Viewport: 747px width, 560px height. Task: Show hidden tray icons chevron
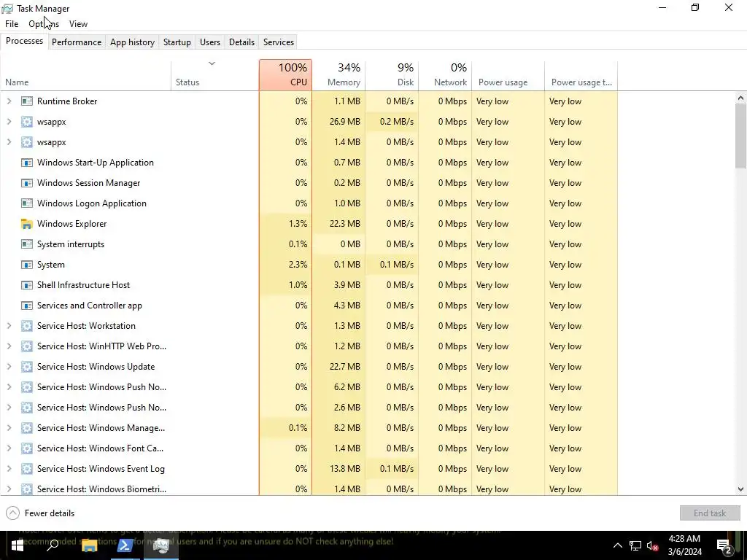pos(617,545)
